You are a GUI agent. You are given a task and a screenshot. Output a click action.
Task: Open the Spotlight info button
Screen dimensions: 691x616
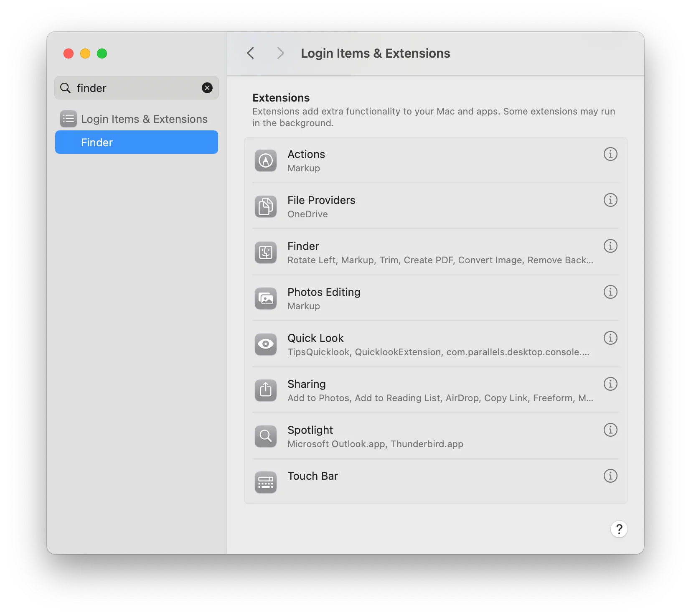610,430
